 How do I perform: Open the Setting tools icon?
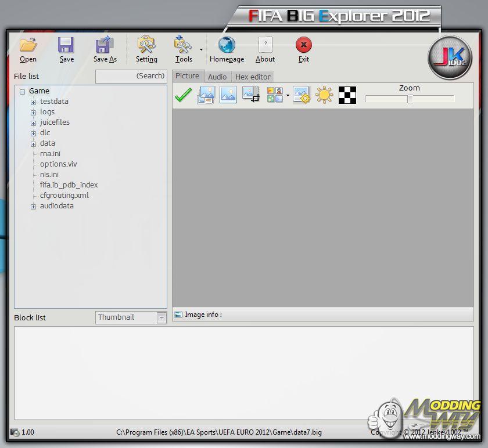tap(146, 45)
